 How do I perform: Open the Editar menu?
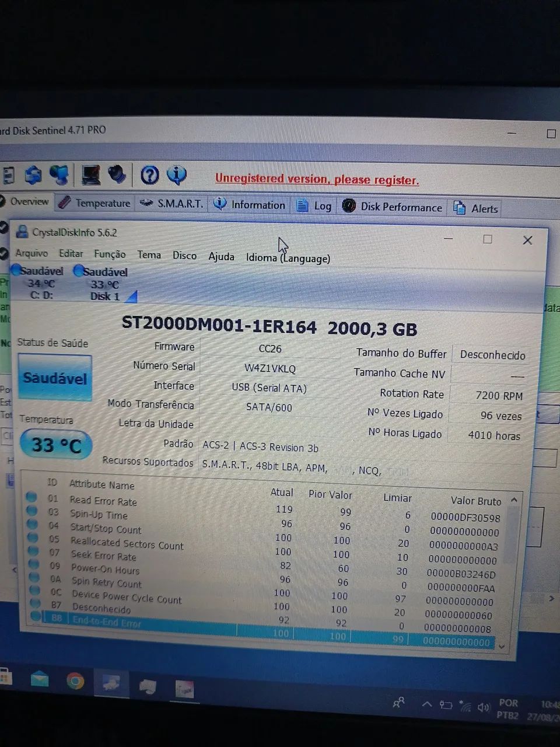[71, 253]
